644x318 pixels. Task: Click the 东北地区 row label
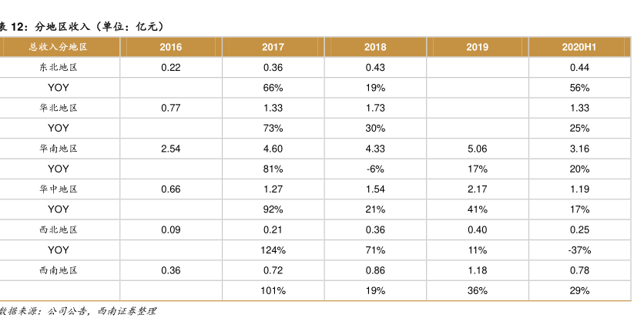pos(59,68)
